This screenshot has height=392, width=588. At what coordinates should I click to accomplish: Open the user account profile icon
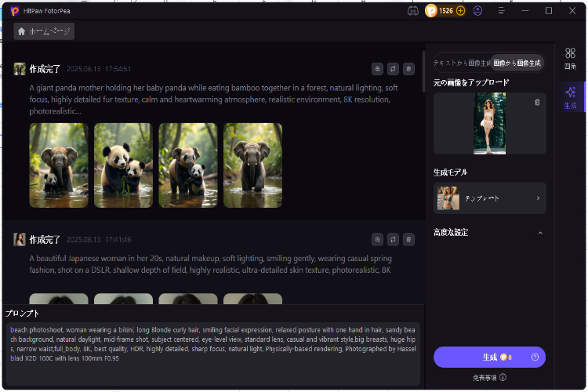click(478, 11)
